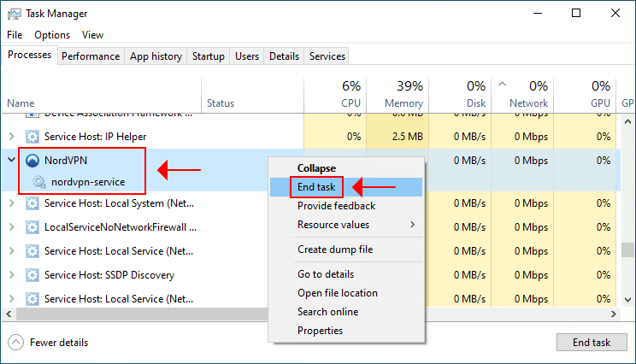Click the Service Host: Local System icon
Viewport: 636px width, 364px height.
pyautogui.click(x=33, y=203)
